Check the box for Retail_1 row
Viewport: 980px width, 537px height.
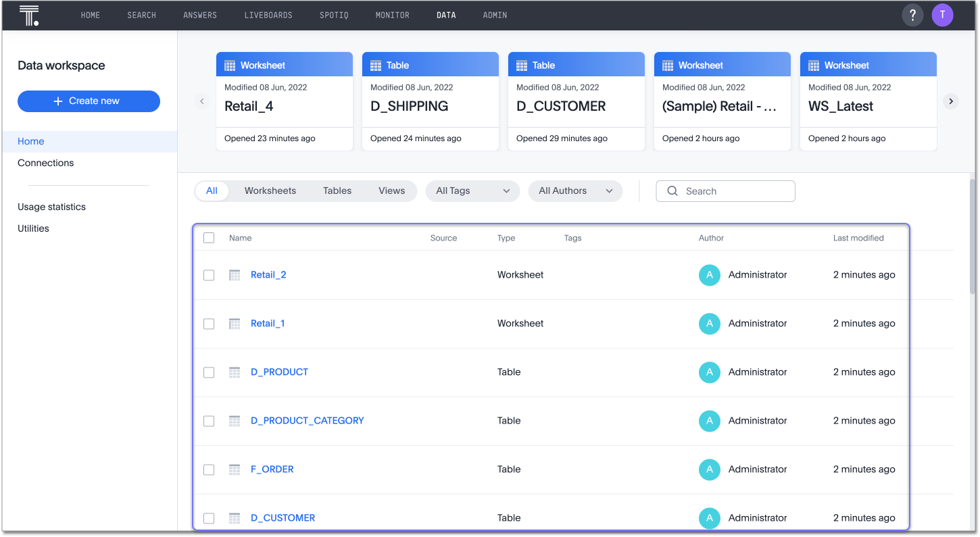[x=209, y=324]
